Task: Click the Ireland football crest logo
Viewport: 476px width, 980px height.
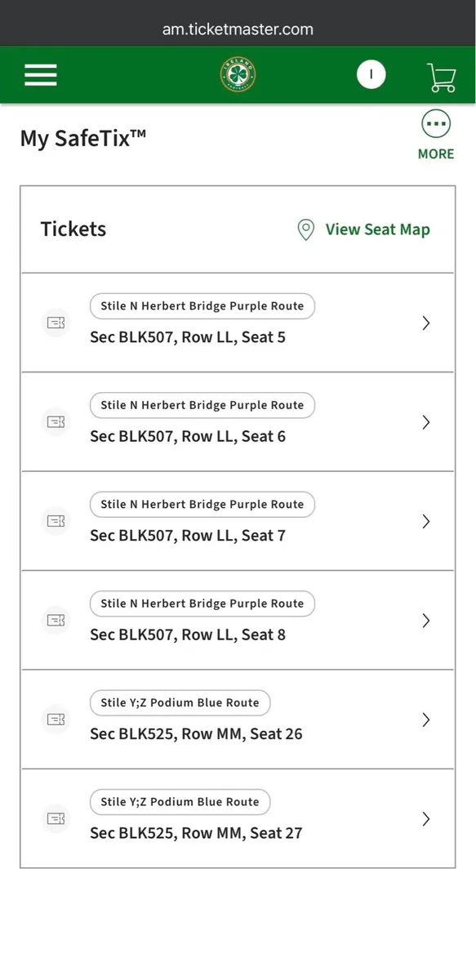Action: pyautogui.click(x=238, y=73)
